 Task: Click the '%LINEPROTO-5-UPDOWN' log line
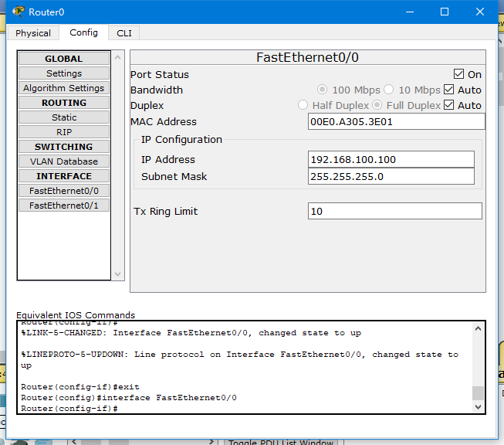click(x=240, y=360)
